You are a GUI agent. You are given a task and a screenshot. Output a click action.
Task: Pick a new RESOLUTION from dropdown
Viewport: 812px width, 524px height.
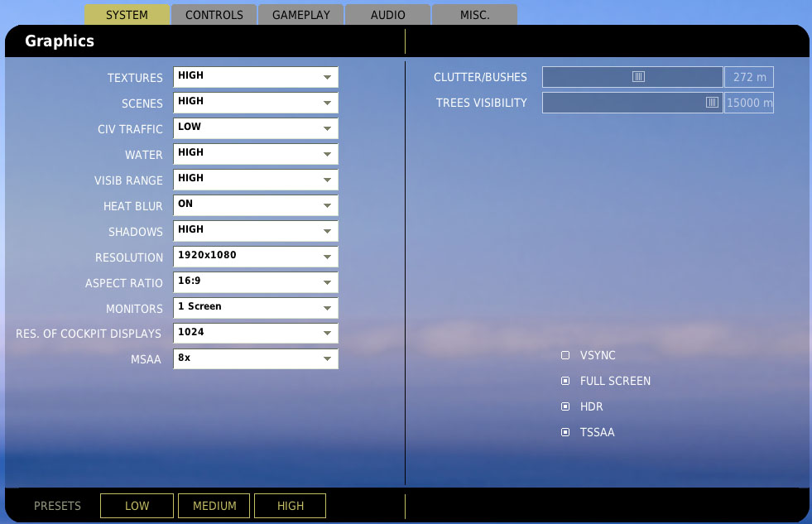255,257
